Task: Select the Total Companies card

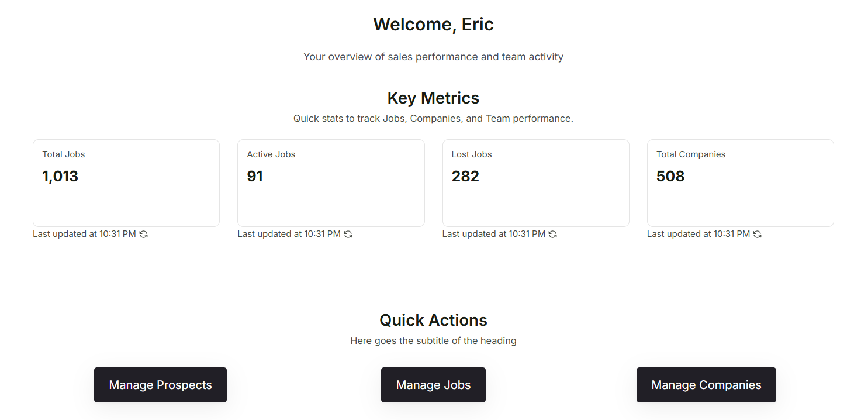Action: click(740, 183)
